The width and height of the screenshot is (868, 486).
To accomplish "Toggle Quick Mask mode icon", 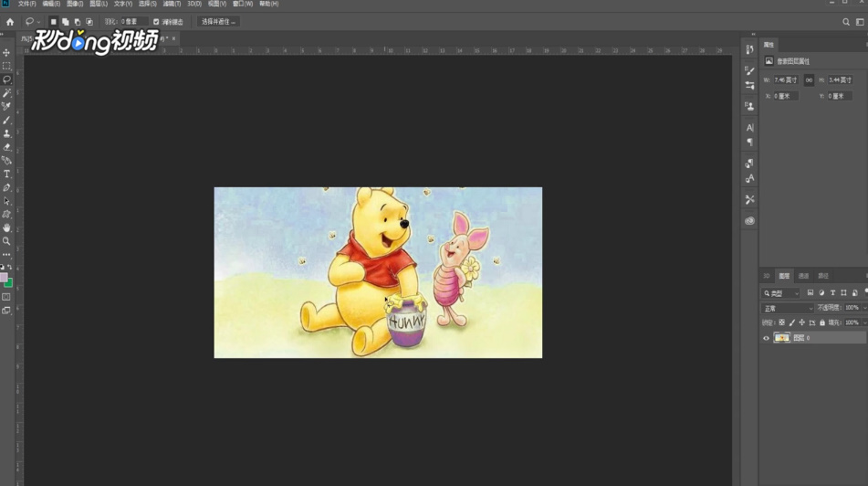I will click(x=6, y=297).
